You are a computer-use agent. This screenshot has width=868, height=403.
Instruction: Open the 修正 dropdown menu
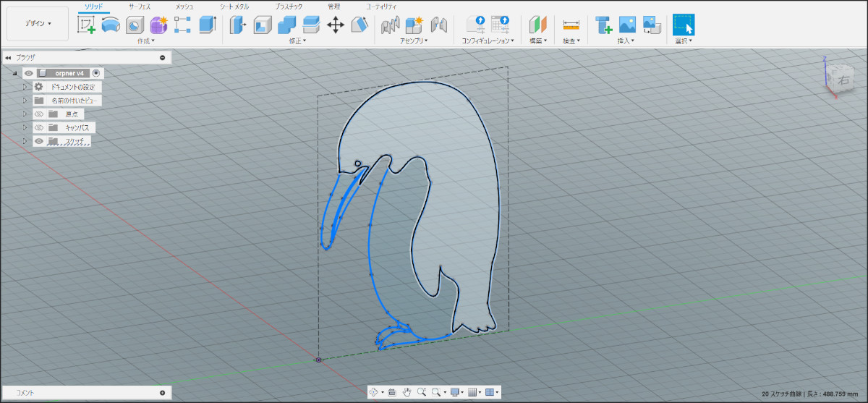coord(297,41)
